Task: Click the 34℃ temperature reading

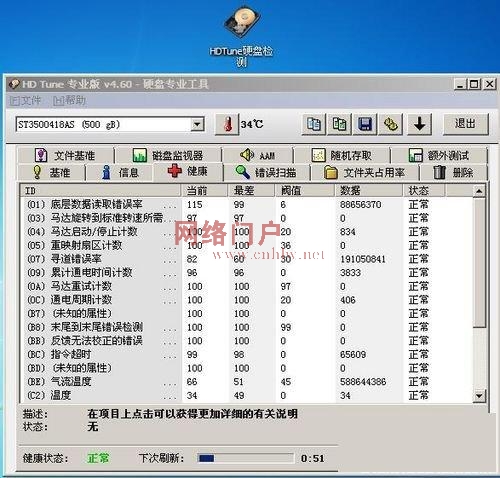Action: 252,124
